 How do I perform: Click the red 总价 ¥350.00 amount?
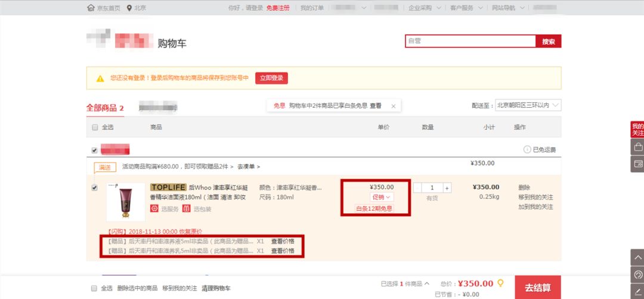click(x=476, y=284)
